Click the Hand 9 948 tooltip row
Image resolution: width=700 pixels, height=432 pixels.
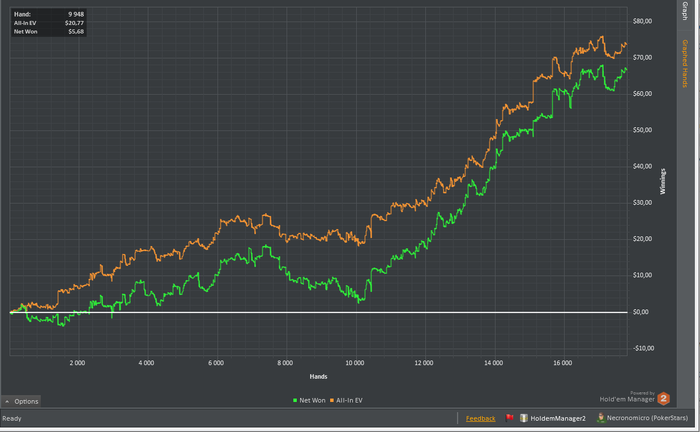(49, 14)
